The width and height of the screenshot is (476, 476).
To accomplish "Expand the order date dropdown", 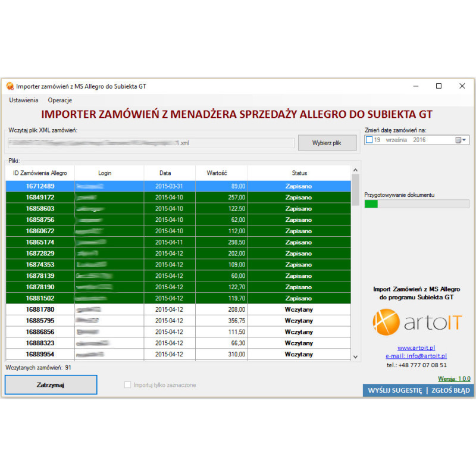I will point(465,140).
